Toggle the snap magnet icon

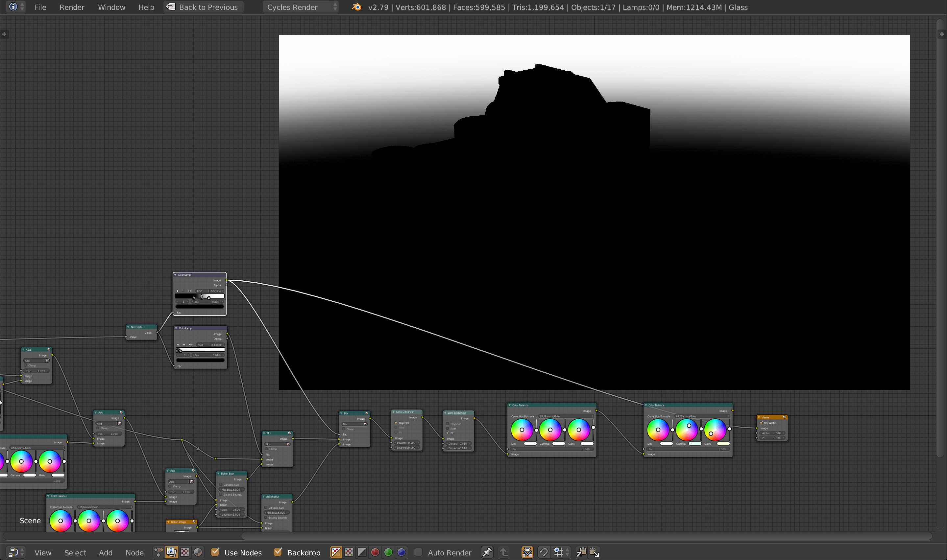(544, 552)
